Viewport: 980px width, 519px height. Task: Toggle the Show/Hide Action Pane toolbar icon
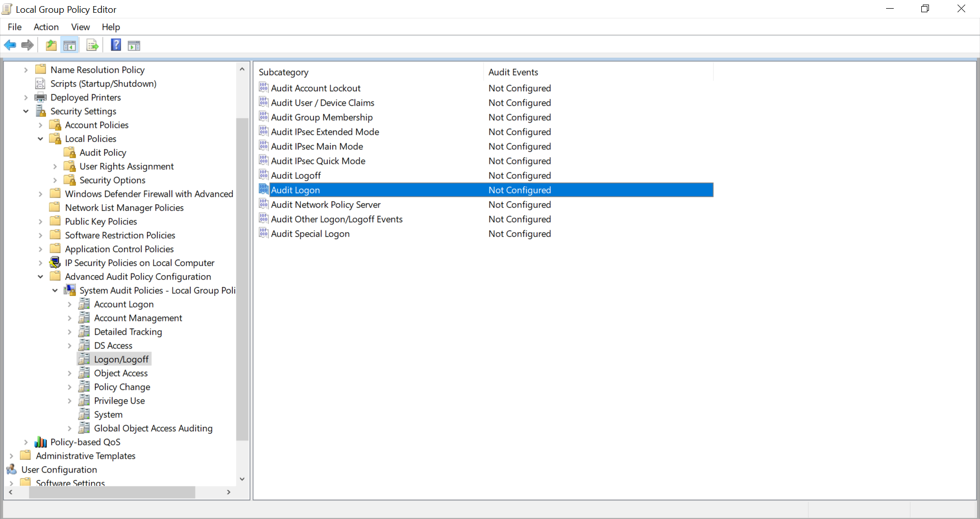134,45
